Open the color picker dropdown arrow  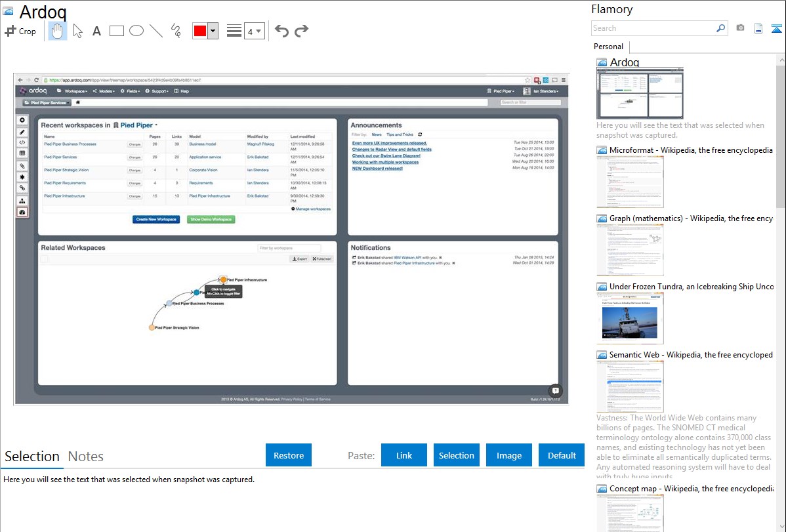tap(213, 31)
